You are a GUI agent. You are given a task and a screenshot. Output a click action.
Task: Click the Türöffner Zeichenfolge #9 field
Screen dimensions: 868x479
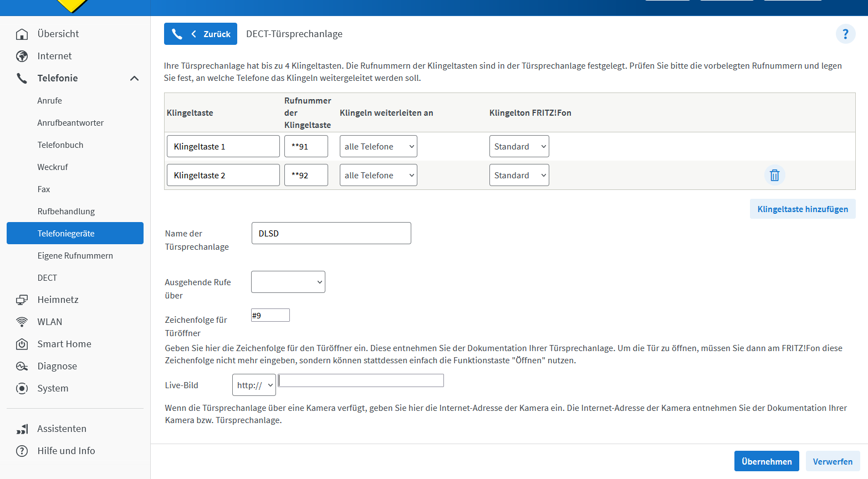(x=270, y=315)
